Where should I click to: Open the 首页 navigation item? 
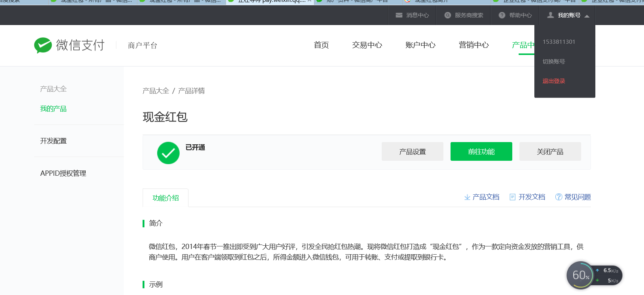(x=321, y=45)
